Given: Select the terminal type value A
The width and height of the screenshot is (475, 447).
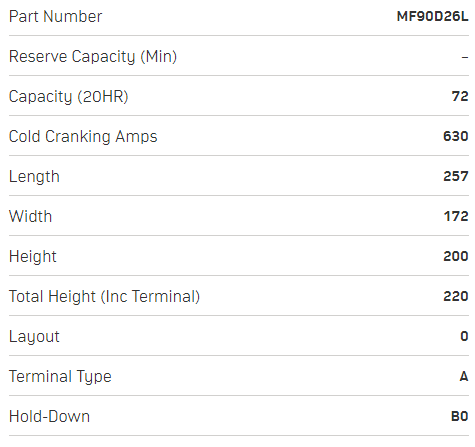Looking at the screenshot, I should (x=464, y=376).
